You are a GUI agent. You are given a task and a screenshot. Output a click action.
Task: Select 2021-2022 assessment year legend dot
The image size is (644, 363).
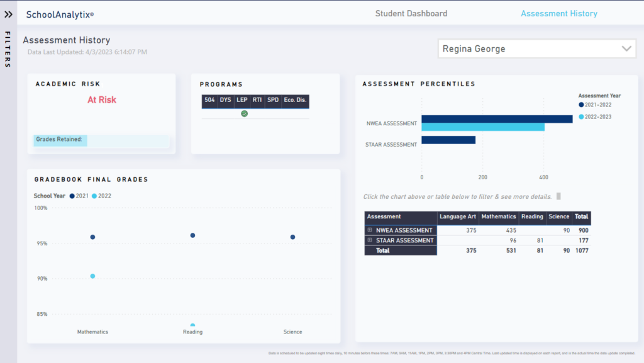pos(581,104)
